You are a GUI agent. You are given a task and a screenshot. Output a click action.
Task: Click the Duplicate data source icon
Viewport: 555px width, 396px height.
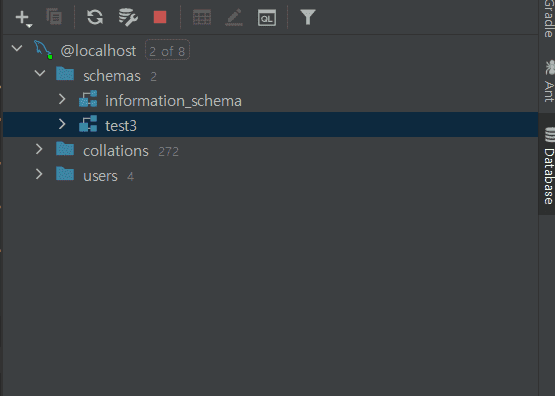click(x=54, y=17)
